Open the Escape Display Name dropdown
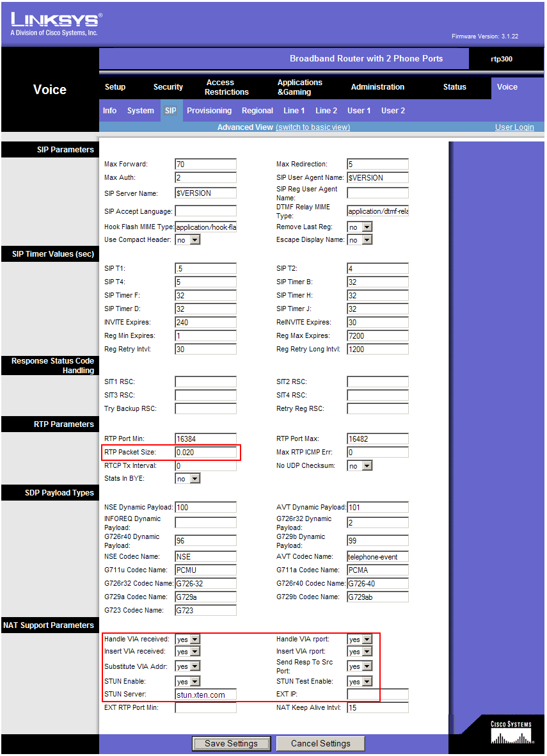The width and height of the screenshot is (547, 756). point(359,239)
